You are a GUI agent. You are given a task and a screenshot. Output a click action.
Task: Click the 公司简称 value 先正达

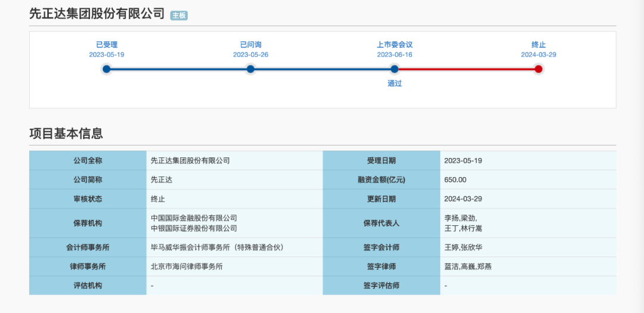(162, 179)
